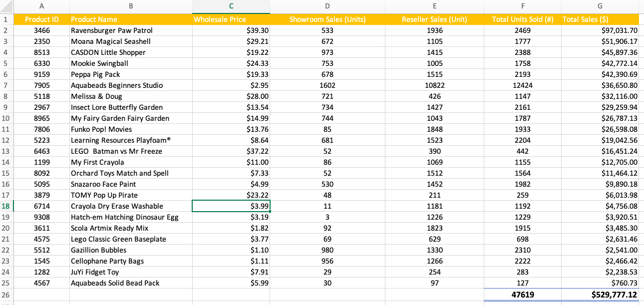This screenshot has width=644, height=305.
Task: Click product ID 3466 cell
Action: tap(41, 30)
